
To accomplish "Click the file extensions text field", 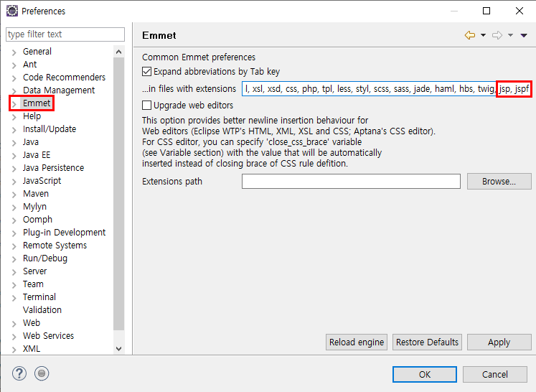I will click(x=386, y=89).
